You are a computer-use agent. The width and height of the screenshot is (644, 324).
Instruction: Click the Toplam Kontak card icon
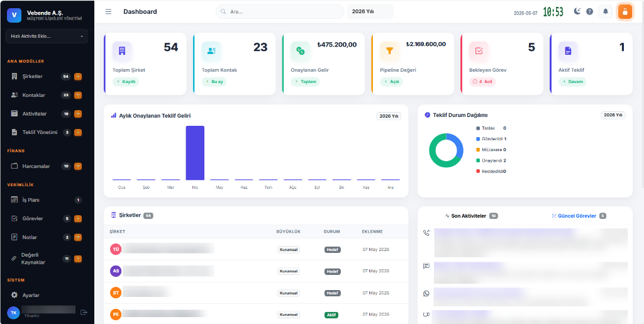[x=211, y=51]
